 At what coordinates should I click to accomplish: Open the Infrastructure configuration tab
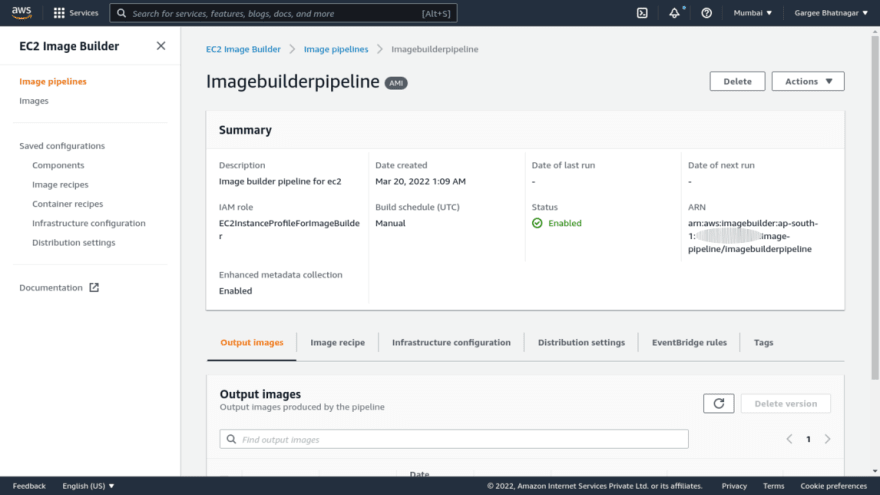coord(451,342)
